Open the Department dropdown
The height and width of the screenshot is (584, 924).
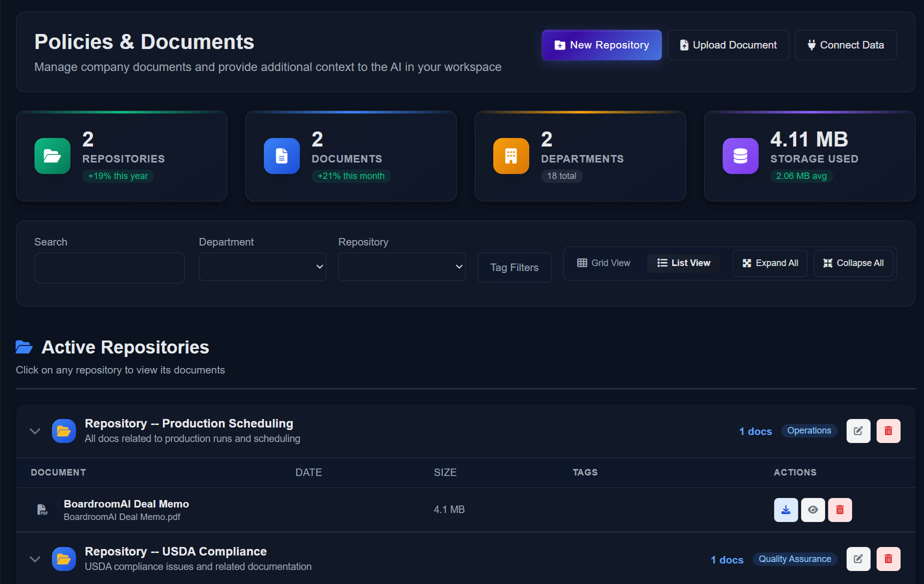click(262, 267)
